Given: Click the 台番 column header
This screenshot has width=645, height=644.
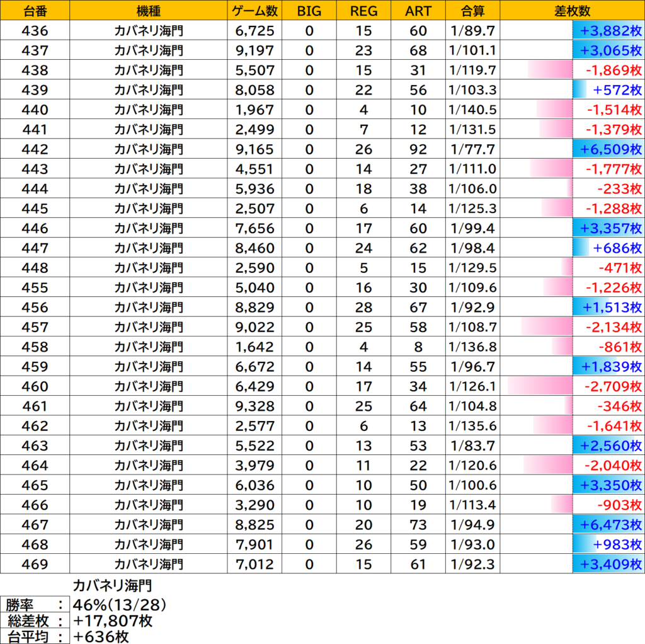Looking at the screenshot, I should [x=35, y=10].
